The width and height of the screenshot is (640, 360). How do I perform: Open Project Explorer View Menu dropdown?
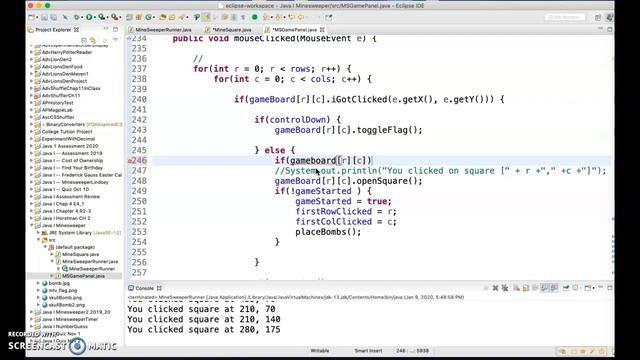[x=116, y=40]
